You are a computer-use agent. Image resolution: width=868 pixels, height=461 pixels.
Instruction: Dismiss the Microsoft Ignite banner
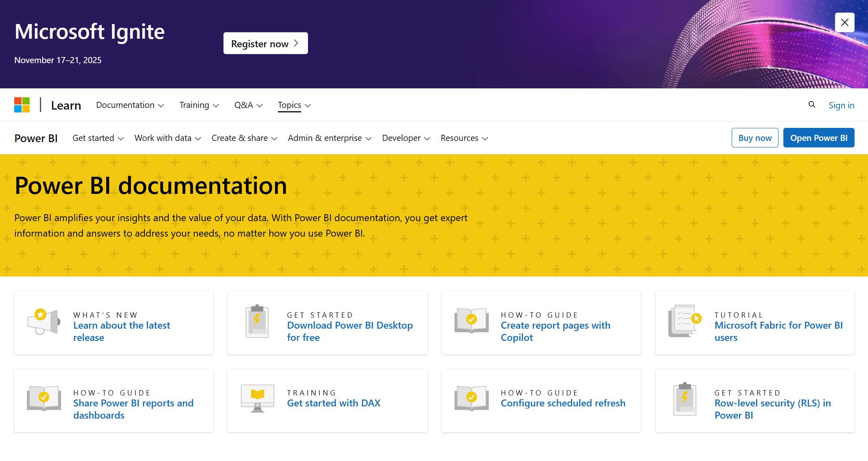click(844, 22)
